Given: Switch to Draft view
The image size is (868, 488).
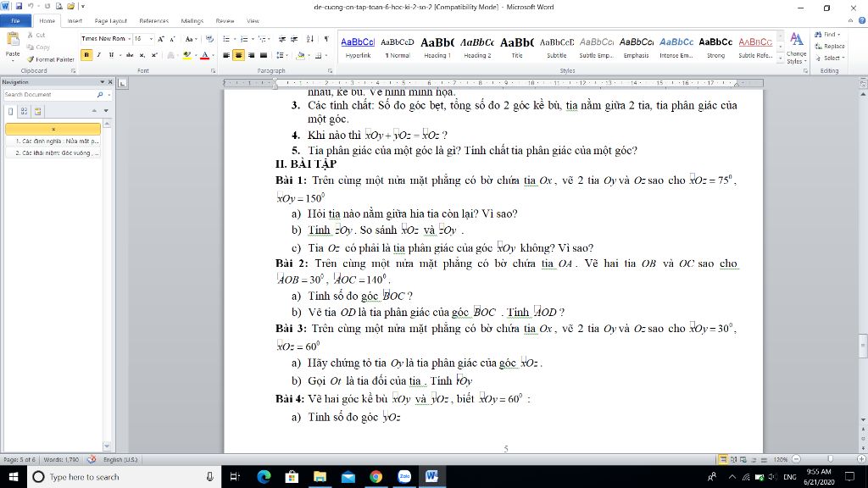Looking at the screenshot, I should click(764, 459).
